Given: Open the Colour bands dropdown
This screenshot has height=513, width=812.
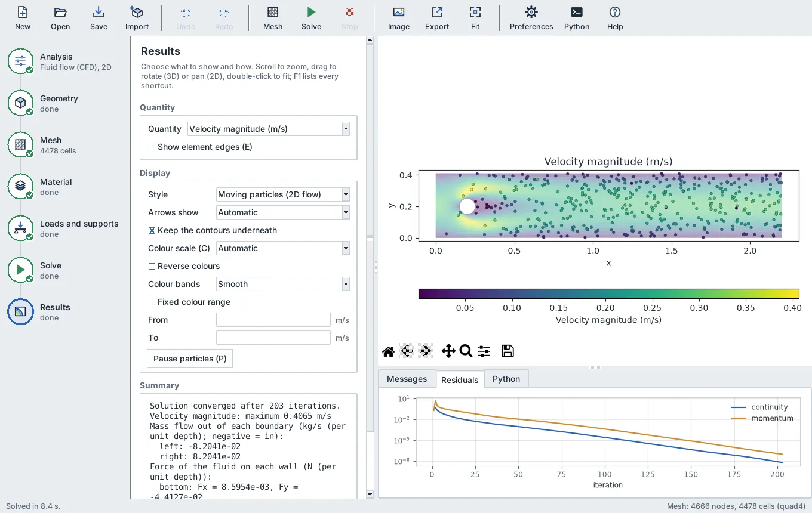Looking at the screenshot, I should [283, 284].
